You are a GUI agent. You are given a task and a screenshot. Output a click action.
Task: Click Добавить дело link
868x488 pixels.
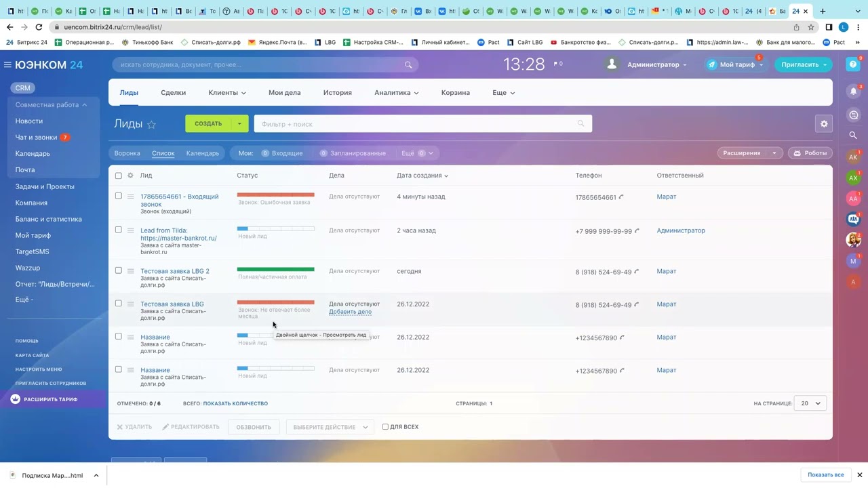click(x=350, y=312)
